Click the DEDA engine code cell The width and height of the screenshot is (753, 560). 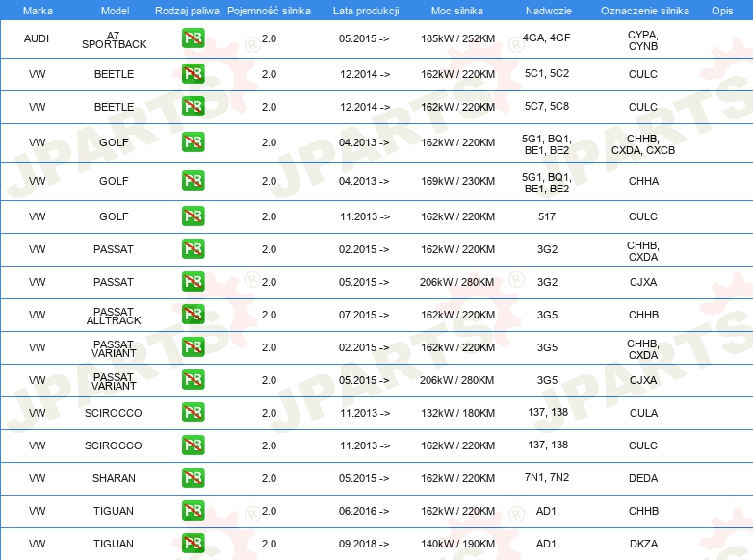click(x=642, y=478)
